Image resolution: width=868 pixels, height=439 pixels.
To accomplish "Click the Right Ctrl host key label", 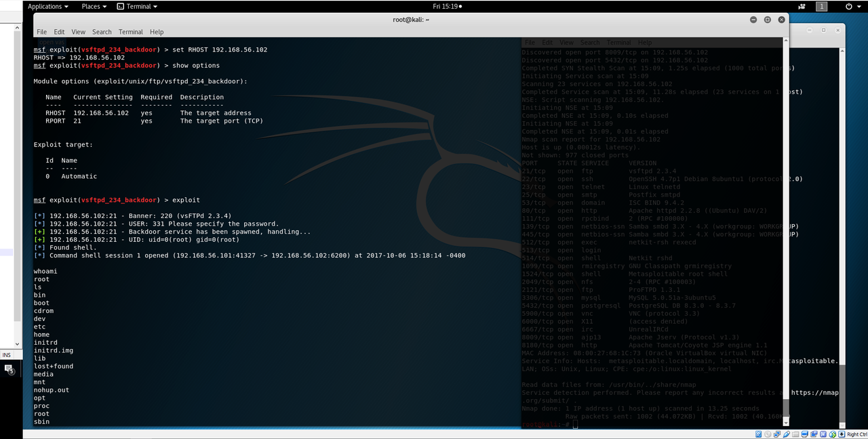I will (856, 434).
